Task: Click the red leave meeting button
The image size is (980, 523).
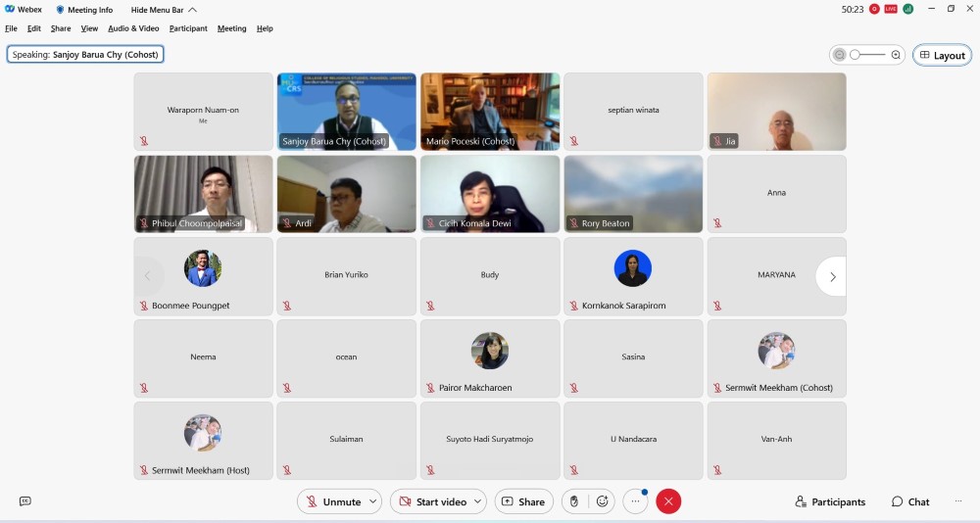Action: click(668, 501)
